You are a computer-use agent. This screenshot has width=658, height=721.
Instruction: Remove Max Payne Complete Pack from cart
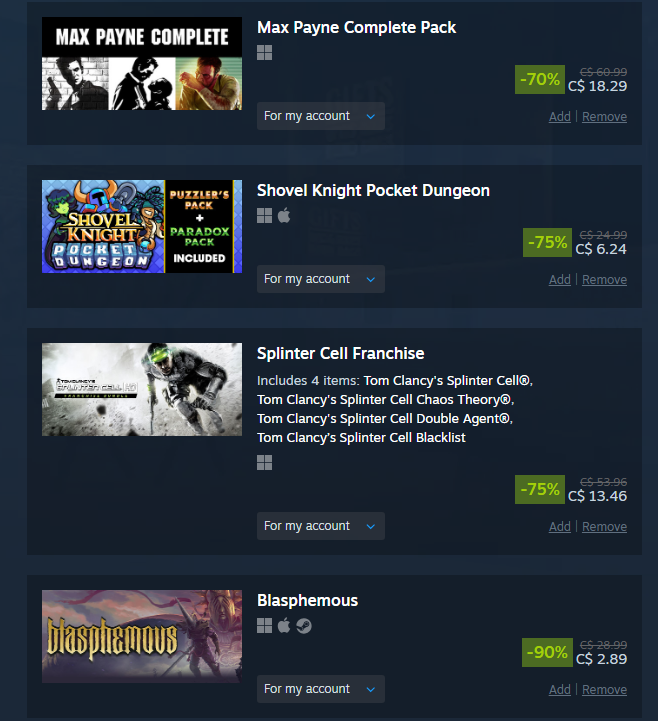(604, 117)
